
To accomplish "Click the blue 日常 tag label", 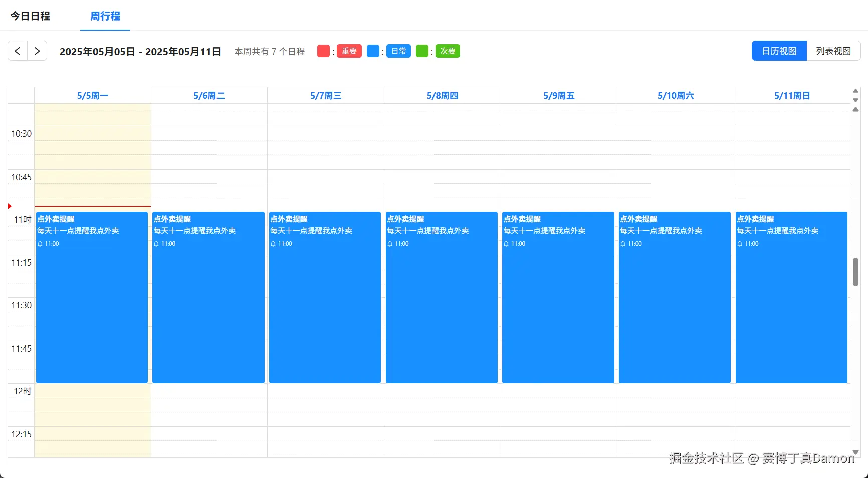I will [x=399, y=51].
